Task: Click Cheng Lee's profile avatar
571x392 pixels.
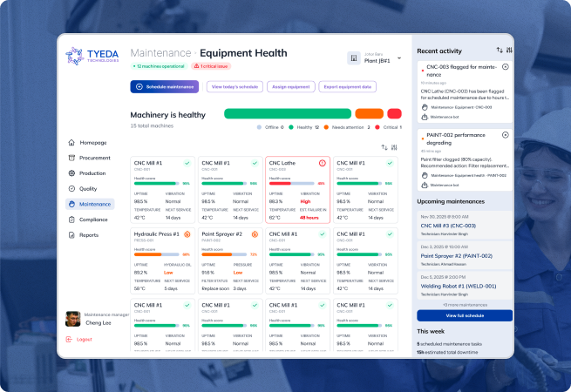Action: [x=73, y=318]
